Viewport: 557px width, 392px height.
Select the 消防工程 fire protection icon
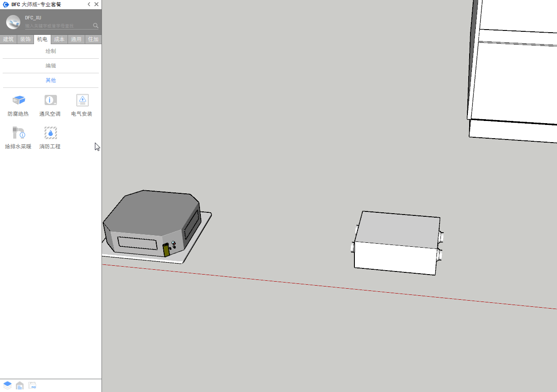(x=50, y=133)
